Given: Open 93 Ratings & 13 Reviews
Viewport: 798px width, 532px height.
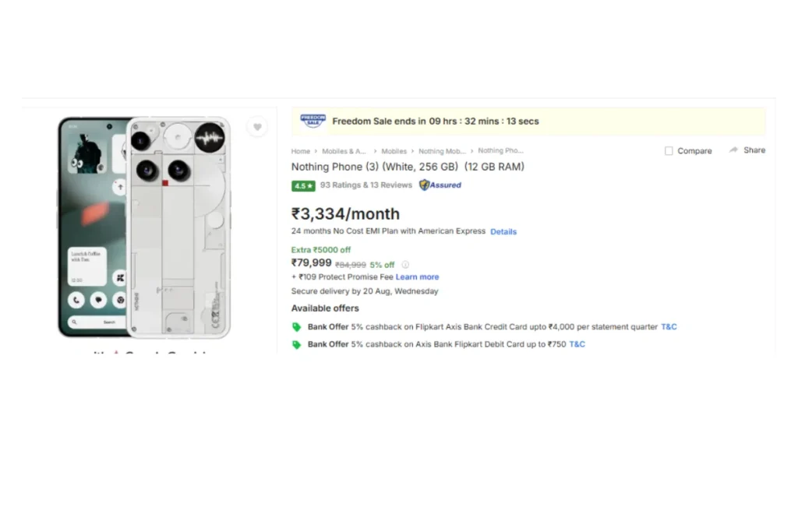Looking at the screenshot, I should pyautogui.click(x=366, y=185).
